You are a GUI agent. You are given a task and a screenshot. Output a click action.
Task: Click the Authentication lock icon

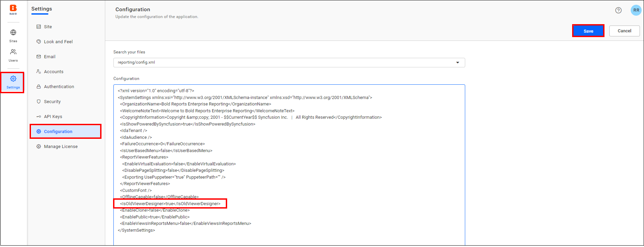pyautogui.click(x=38, y=86)
